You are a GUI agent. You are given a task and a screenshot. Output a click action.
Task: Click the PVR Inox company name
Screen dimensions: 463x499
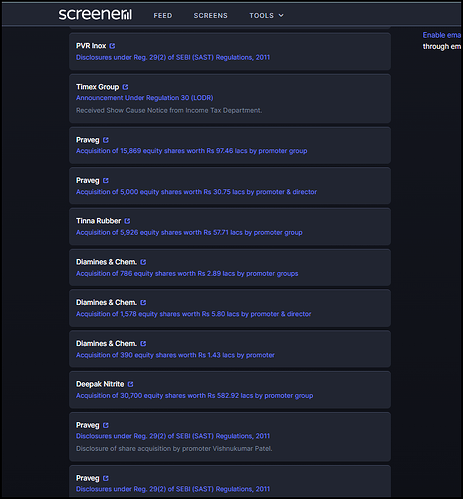91,46
